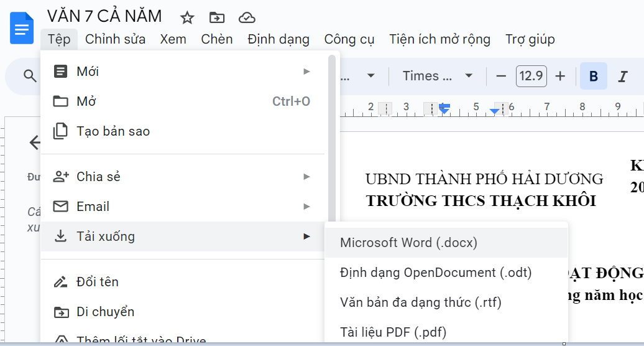Select Tạo bản sao menu entry
The image size is (644, 346).
coord(182,131)
